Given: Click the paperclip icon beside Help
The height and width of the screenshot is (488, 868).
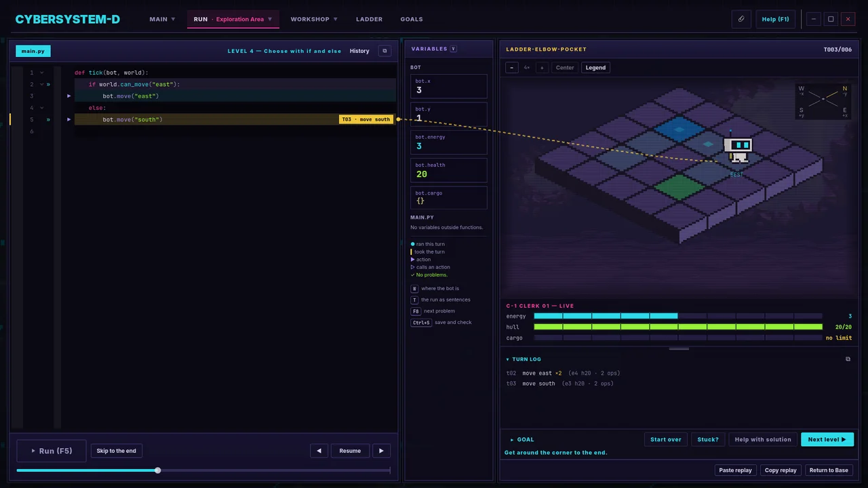Looking at the screenshot, I should pyautogui.click(x=741, y=19).
